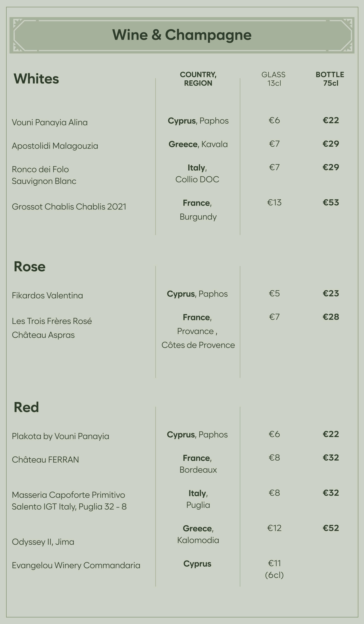Image resolution: width=364 pixels, height=624 pixels.
Task: Click the €52 Odyssey II bottle price
Action: click(x=331, y=528)
